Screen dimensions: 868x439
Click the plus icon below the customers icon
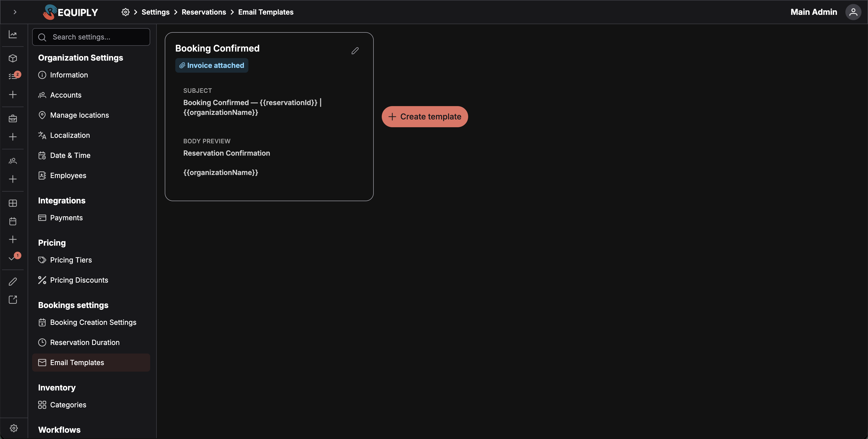(13, 179)
